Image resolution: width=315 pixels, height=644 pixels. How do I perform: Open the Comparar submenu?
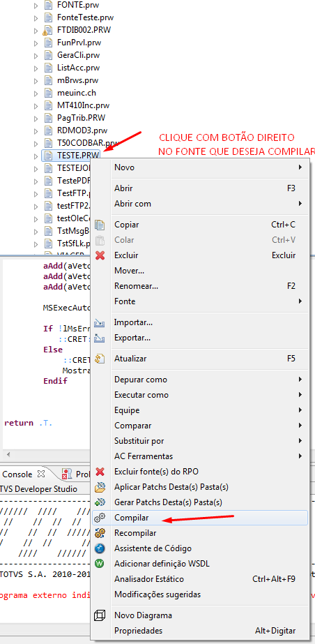(200, 426)
